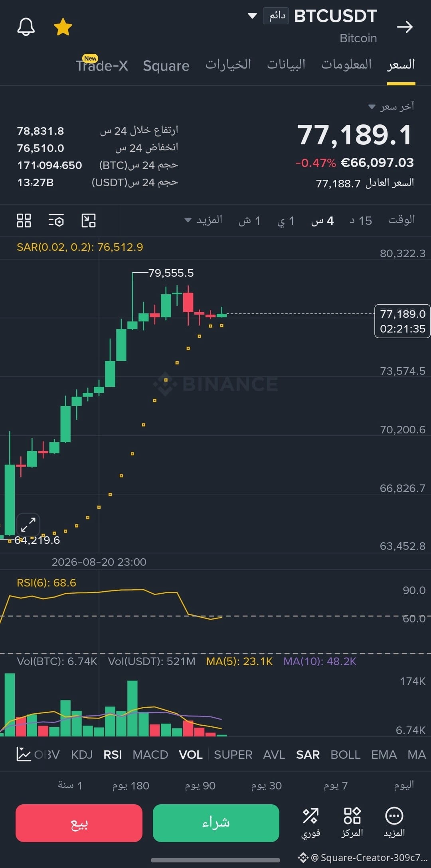
Task: Expand the المزيد timeframe dropdown
Action: click(x=203, y=220)
